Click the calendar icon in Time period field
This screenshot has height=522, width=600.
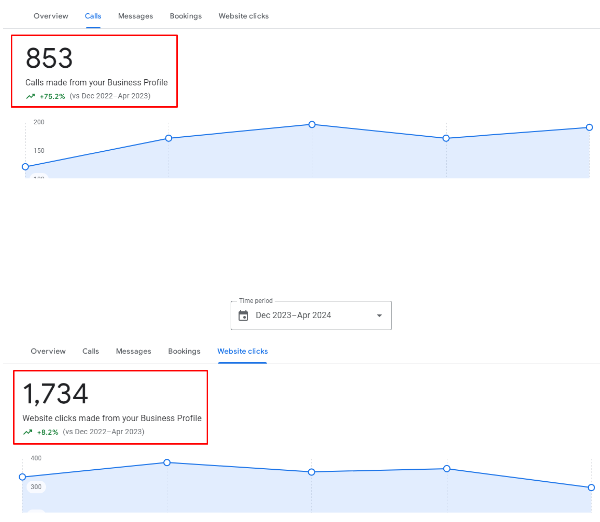point(243,315)
